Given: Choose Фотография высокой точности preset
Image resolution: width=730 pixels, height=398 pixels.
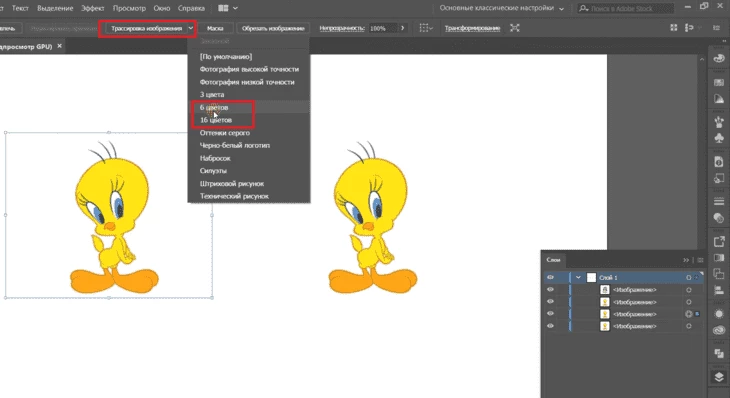Looking at the screenshot, I should tap(249, 69).
